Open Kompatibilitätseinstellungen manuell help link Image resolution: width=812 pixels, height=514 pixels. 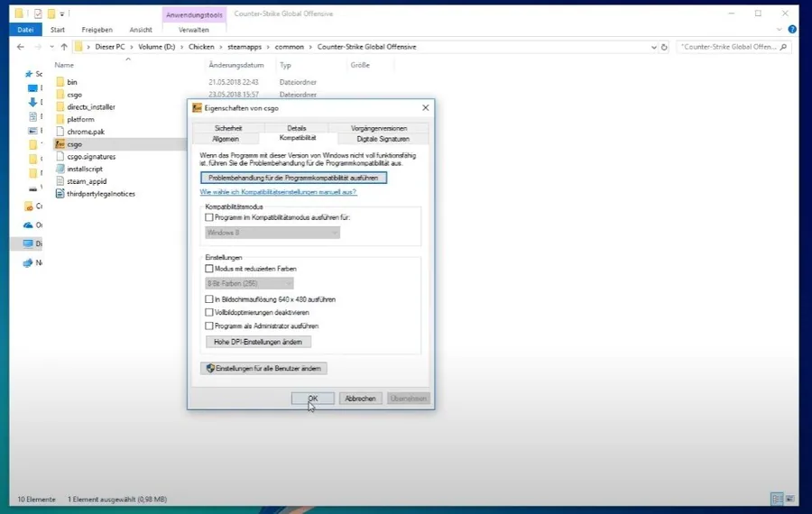tap(278, 192)
